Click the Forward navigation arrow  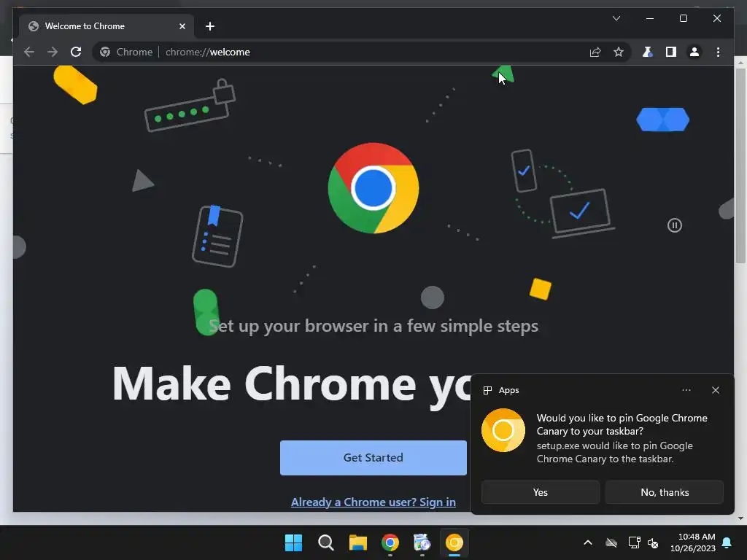pyautogui.click(x=53, y=52)
